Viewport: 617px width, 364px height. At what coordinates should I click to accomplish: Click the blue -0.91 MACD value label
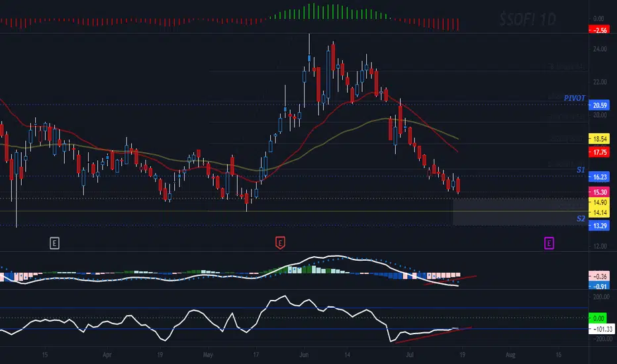point(599,286)
